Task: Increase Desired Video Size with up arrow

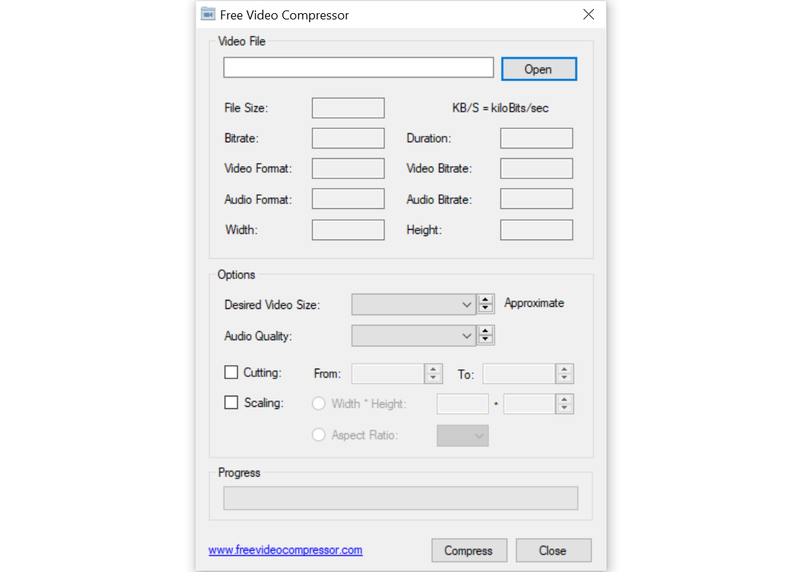Action: [x=485, y=300]
